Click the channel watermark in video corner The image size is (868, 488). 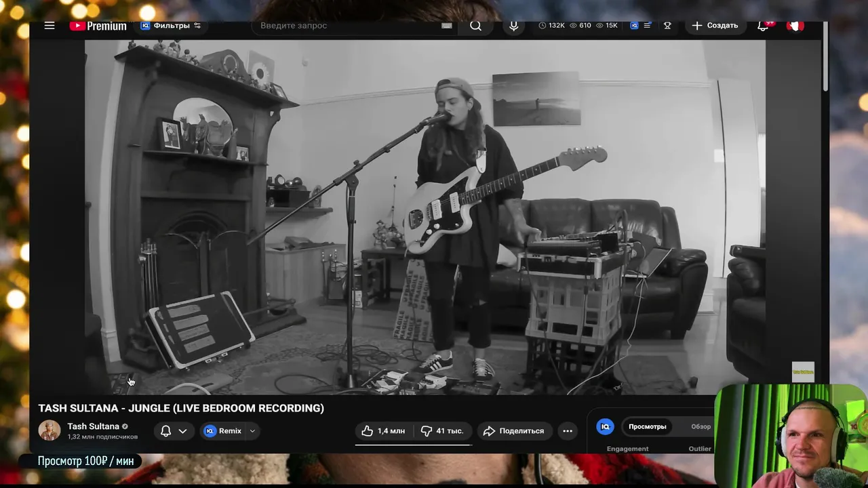pos(803,371)
